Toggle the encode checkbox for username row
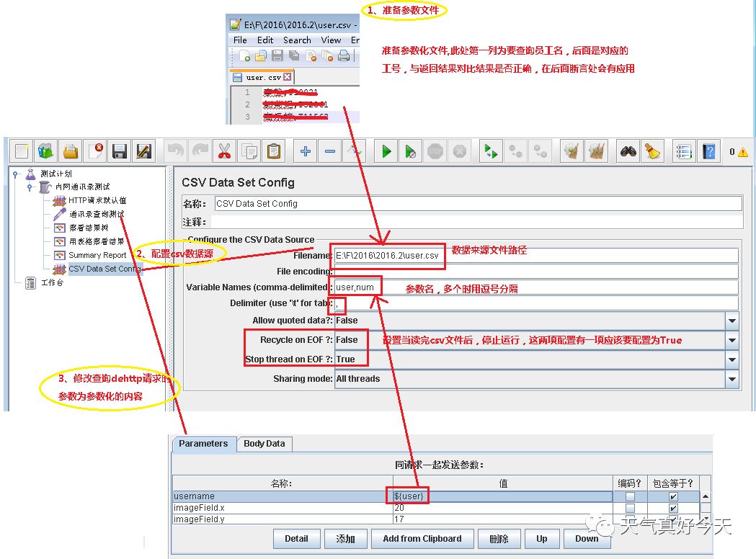Viewport: 756px width, 559px height. (630, 496)
